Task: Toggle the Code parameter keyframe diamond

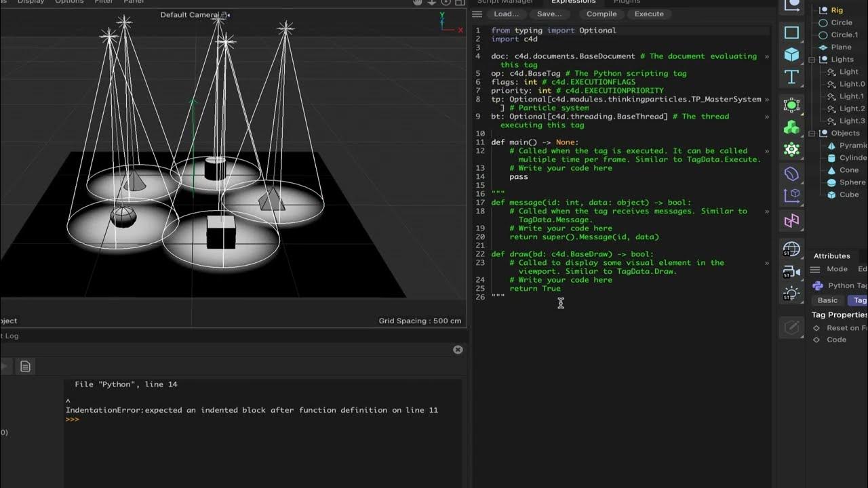Action: click(x=816, y=340)
